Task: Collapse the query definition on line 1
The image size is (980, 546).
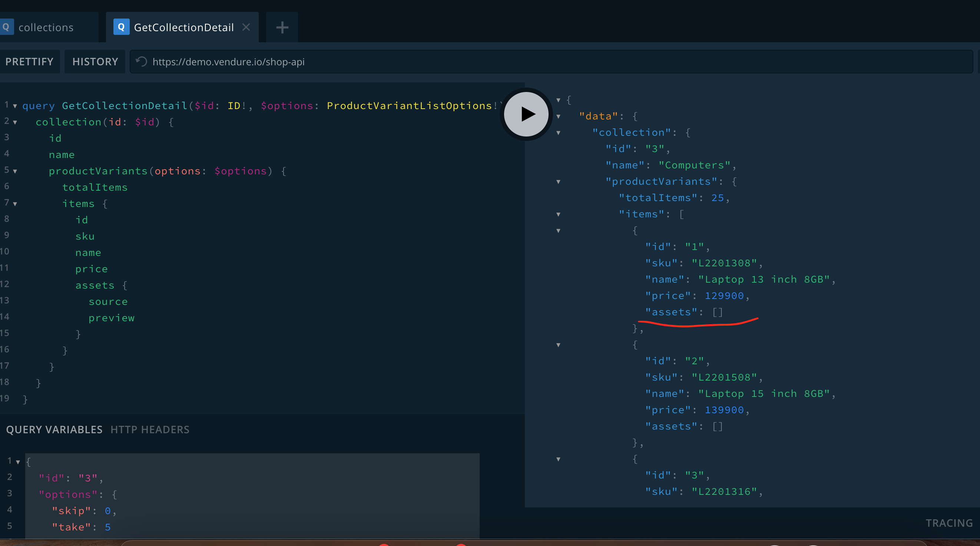Action: (15, 106)
